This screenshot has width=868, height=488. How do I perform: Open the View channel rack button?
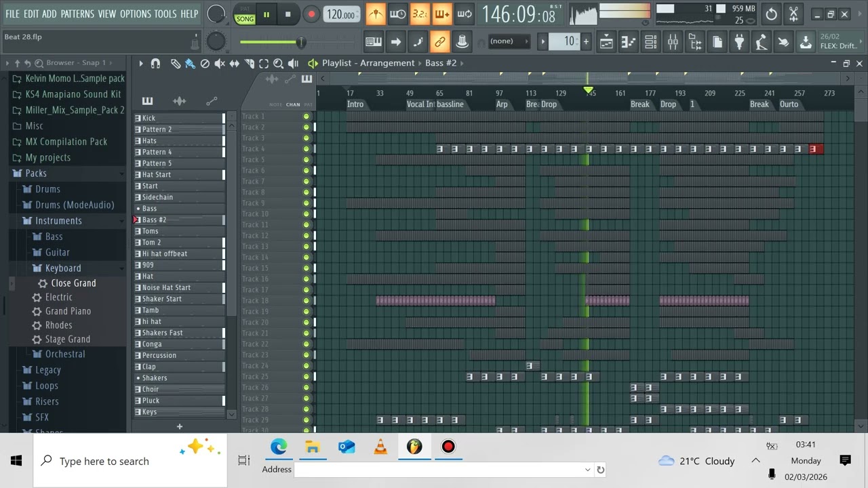[650, 42]
